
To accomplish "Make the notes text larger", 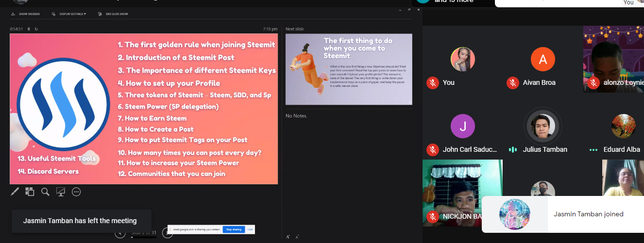I will tap(288, 237).
